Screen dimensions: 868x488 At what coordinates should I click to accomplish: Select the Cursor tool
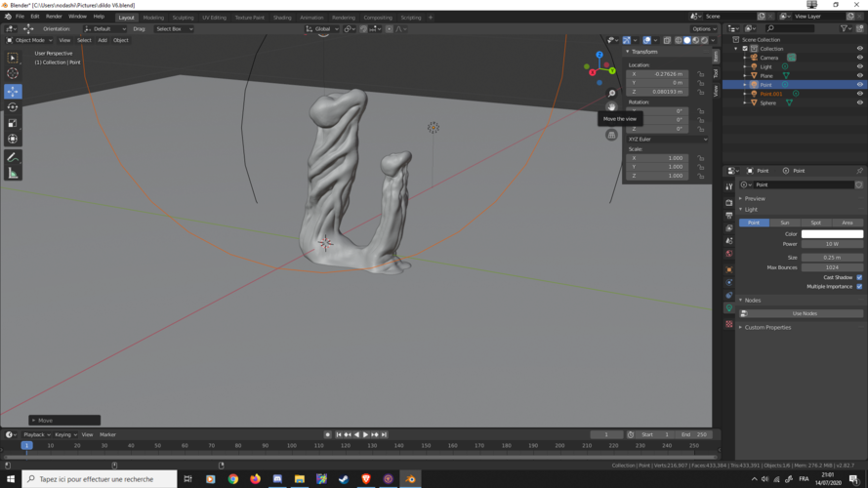pos(13,73)
